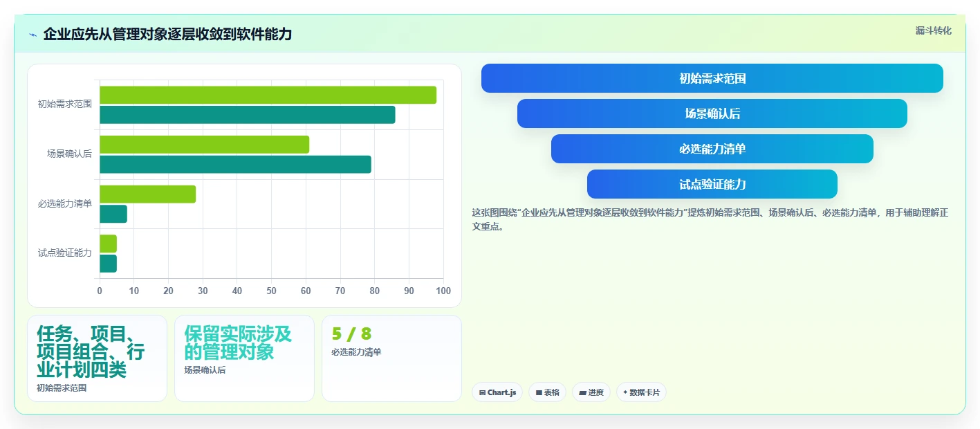Screen dimensions: 980x429
Task: Click the 5 / 8 data card value
Action: (x=351, y=334)
